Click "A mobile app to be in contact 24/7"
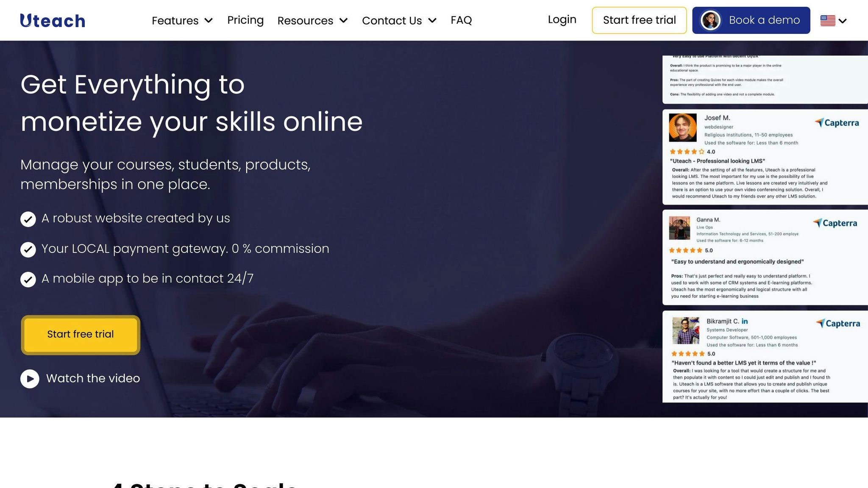The width and height of the screenshot is (868, 488). [147, 278]
